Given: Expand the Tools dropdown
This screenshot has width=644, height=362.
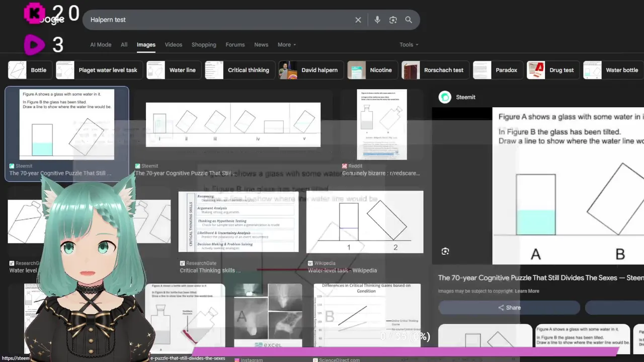Looking at the screenshot, I should click(x=409, y=45).
